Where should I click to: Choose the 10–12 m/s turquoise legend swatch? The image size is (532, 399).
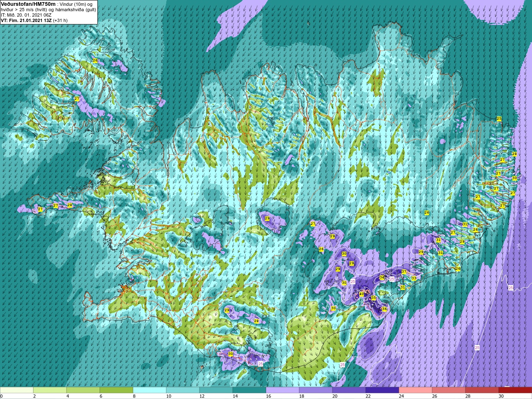[183, 390]
